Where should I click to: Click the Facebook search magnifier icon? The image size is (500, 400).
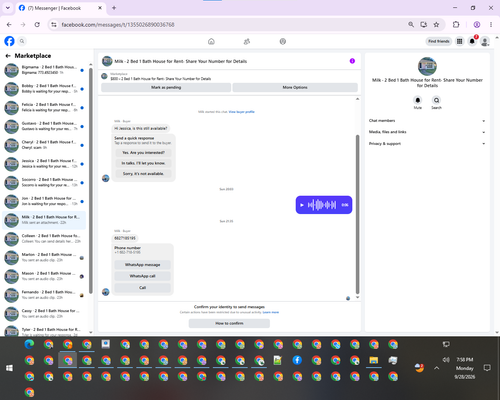(x=22, y=41)
